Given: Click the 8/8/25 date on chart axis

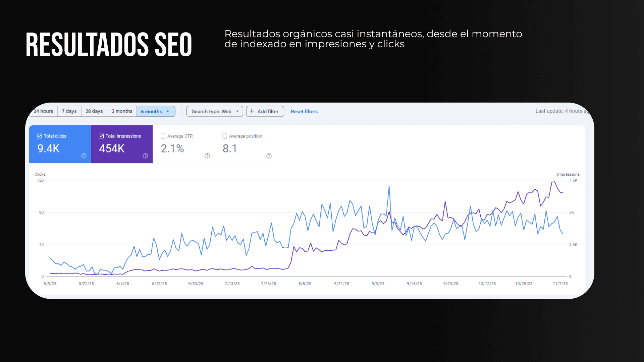Looking at the screenshot, I should click(305, 284).
